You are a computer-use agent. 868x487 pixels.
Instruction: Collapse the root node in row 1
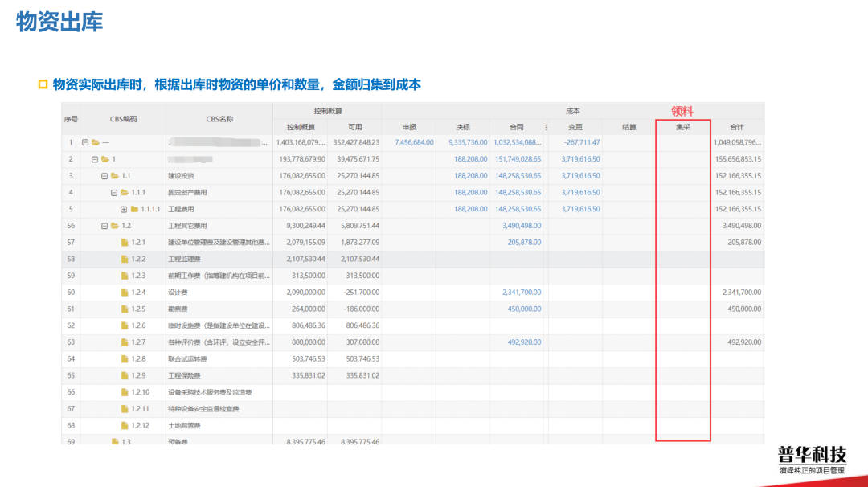pos(85,143)
